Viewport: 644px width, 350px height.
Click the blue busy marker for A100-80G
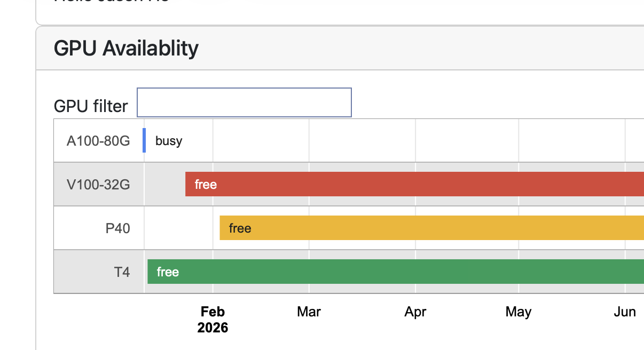click(x=144, y=140)
